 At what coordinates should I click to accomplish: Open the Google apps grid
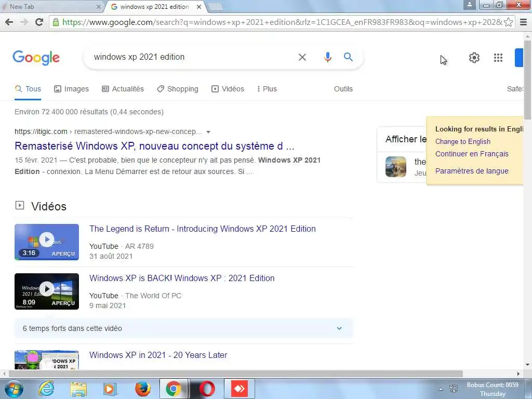pyautogui.click(x=498, y=58)
